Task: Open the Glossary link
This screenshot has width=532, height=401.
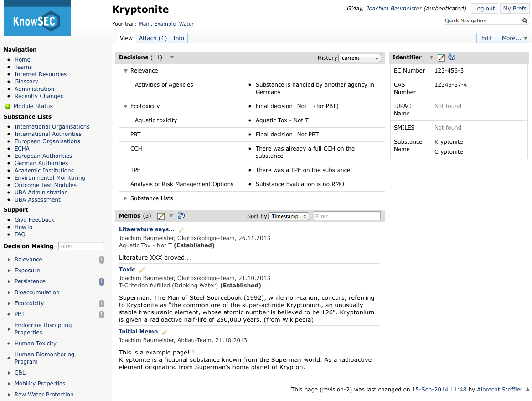Action: point(26,82)
